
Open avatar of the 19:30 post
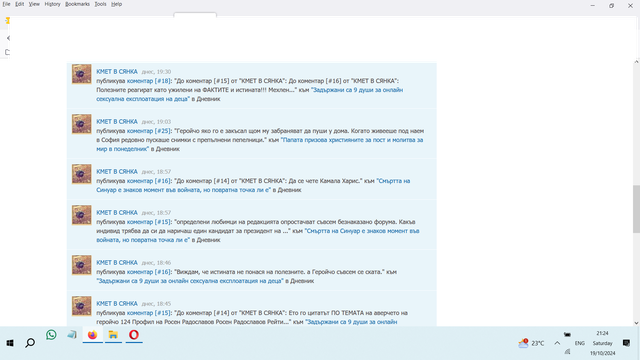coord(82,74)
